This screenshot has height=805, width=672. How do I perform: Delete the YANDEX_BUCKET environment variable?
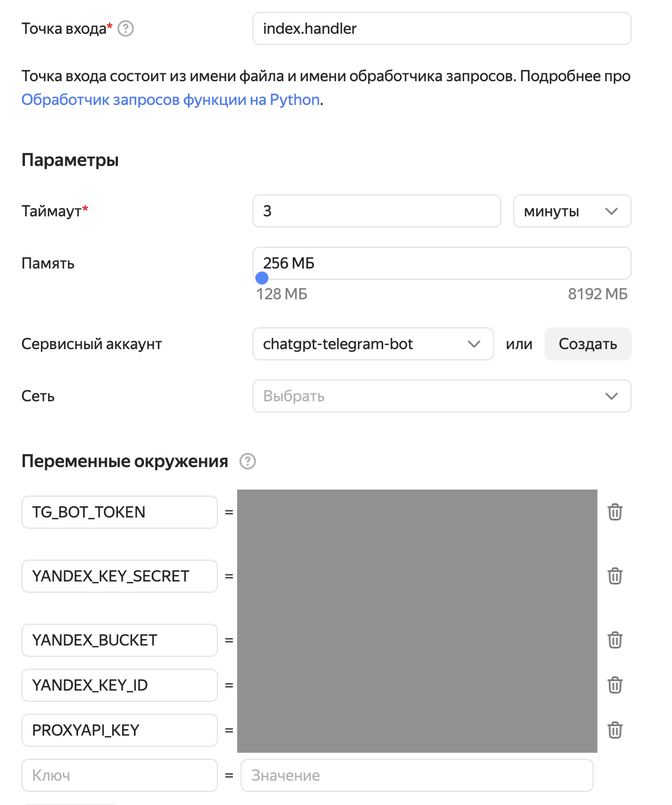pos(615,640)
